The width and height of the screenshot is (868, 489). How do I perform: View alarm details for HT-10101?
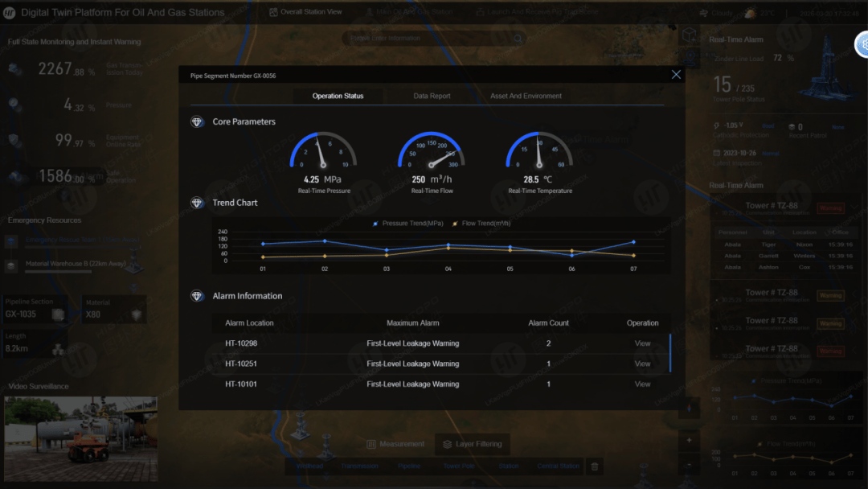(x=642, y=384)
